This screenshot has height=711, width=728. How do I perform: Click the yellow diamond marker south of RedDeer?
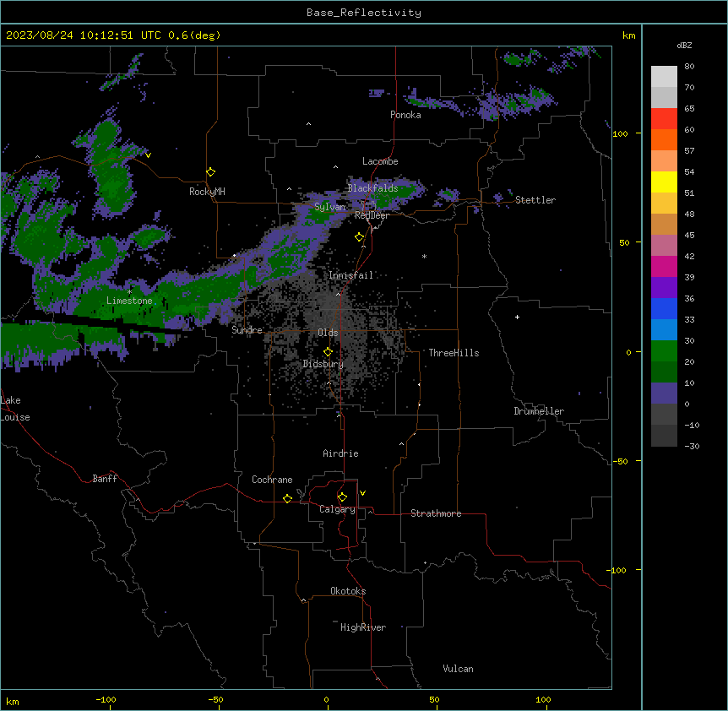(360, 237)
